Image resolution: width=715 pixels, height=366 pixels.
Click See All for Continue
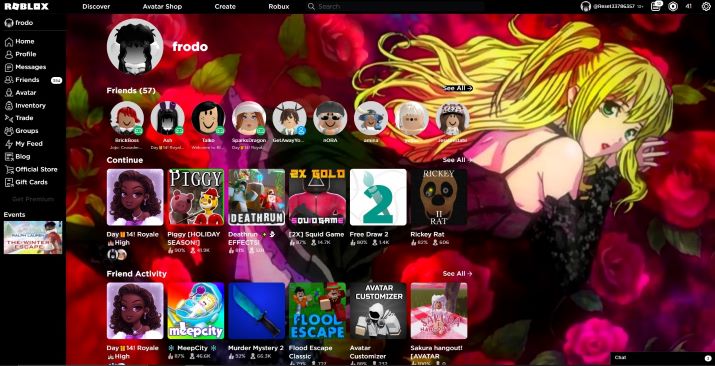(x=457, y=160)
